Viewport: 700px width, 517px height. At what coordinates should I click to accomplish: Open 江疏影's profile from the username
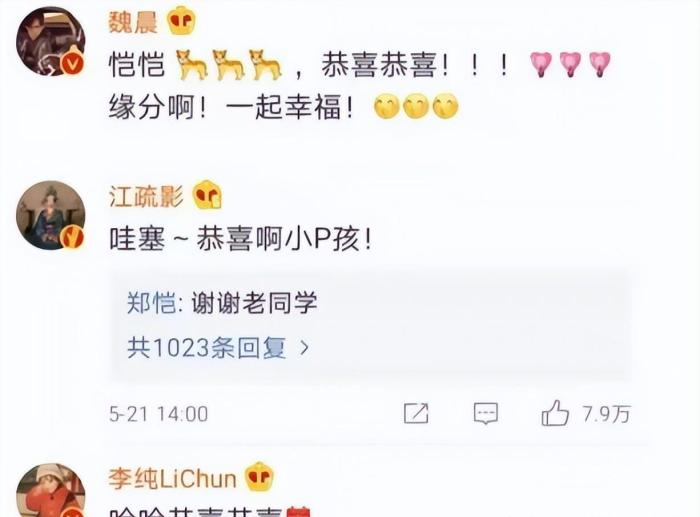point(146,196)
